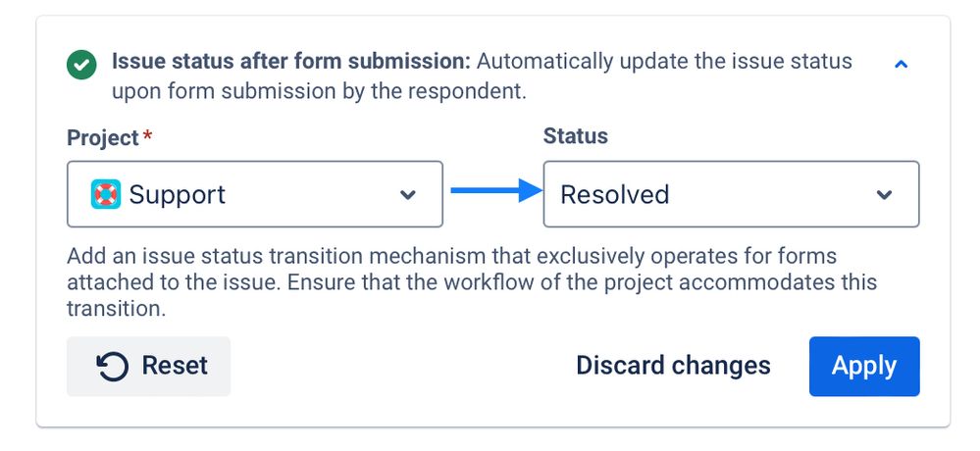980x451 pixels.
Task: Select the Resolved status combo box
Action: 731,194
